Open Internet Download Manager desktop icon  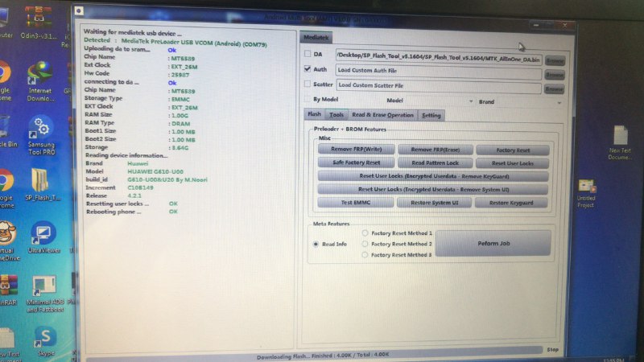[x=40, y=81]
